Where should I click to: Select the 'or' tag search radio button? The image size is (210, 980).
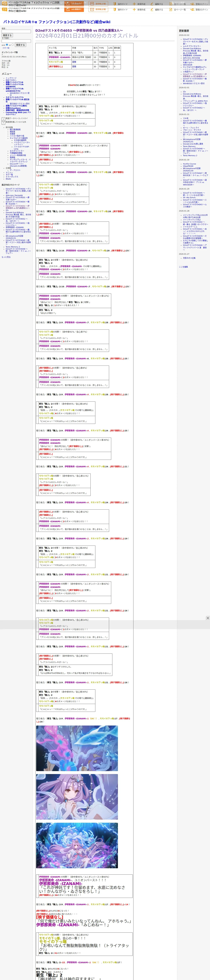coord(13,45)
